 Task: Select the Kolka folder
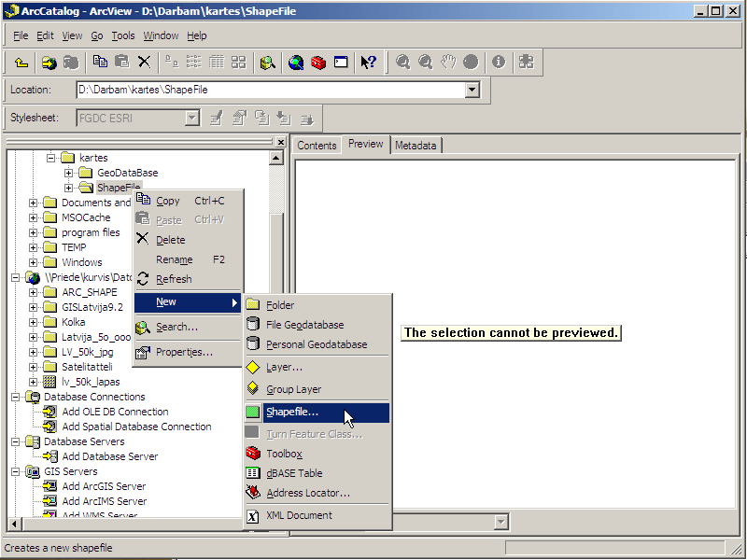coord(74,322)
